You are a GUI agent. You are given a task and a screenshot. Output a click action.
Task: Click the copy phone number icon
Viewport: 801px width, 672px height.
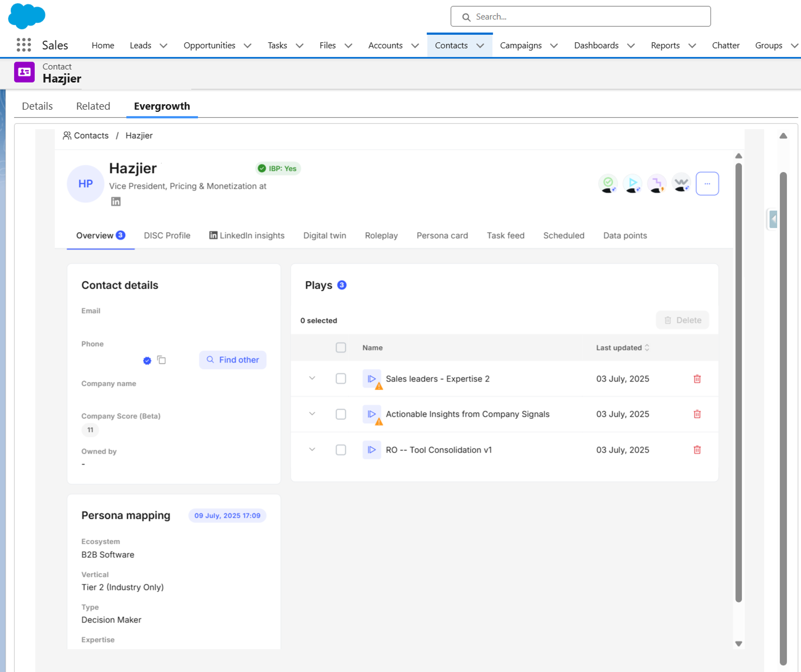pos(161,360)
